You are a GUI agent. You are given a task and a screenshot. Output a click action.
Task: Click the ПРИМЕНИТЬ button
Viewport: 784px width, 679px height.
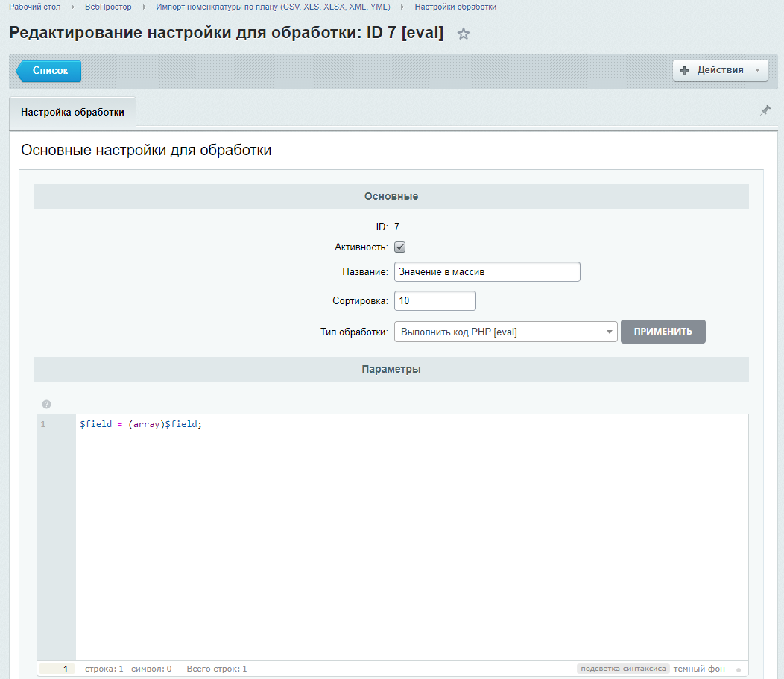pos(663,332)
